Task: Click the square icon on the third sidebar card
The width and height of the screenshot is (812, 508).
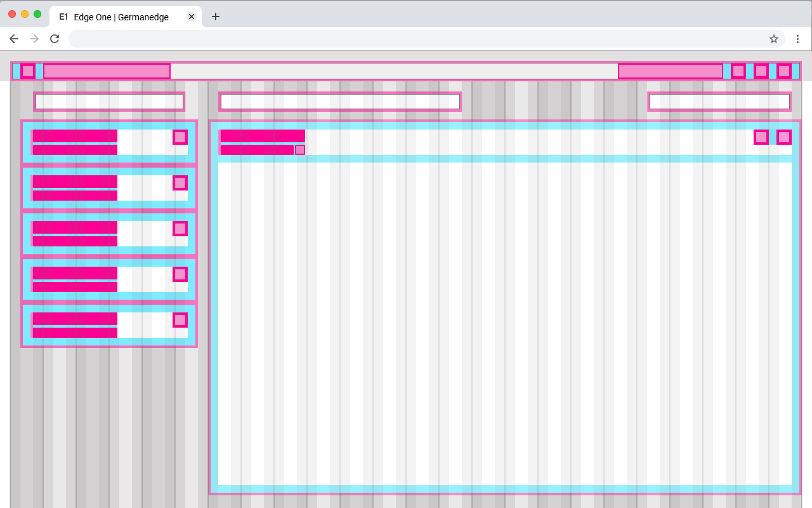Action: [x=180, y=229]
